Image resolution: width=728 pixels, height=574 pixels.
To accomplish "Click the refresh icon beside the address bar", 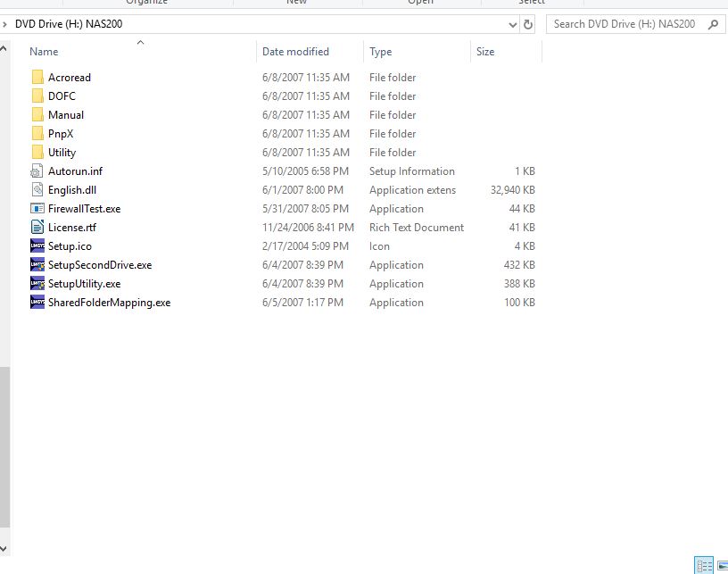I will pos(528,25).
